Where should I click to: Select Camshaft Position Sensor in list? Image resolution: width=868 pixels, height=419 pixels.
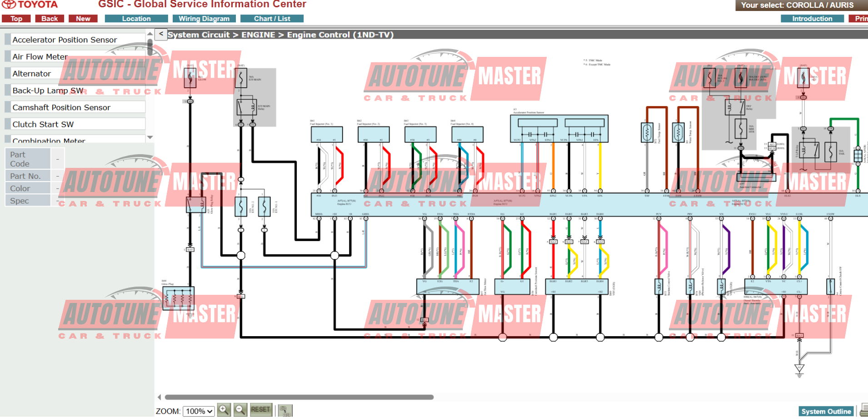(75, 107)
